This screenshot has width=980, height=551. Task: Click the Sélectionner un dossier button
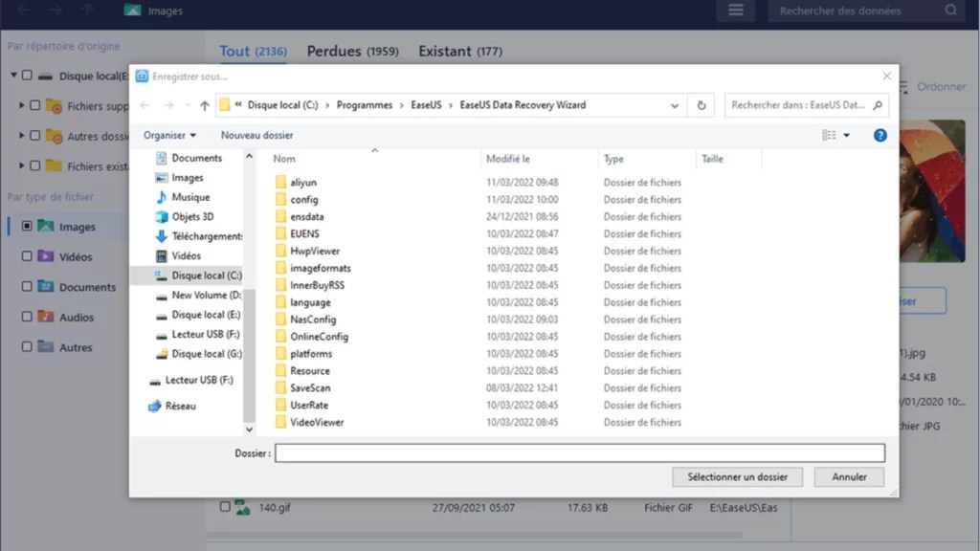[737, 476]
